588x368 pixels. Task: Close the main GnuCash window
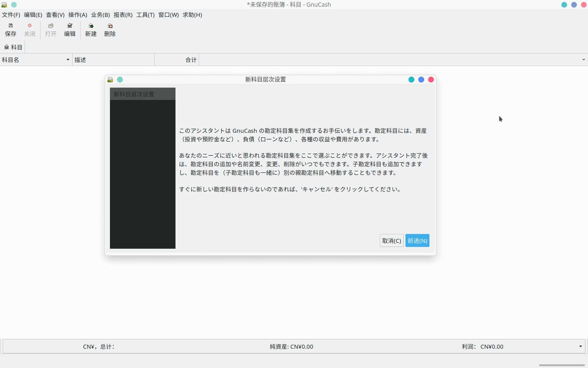584,5
